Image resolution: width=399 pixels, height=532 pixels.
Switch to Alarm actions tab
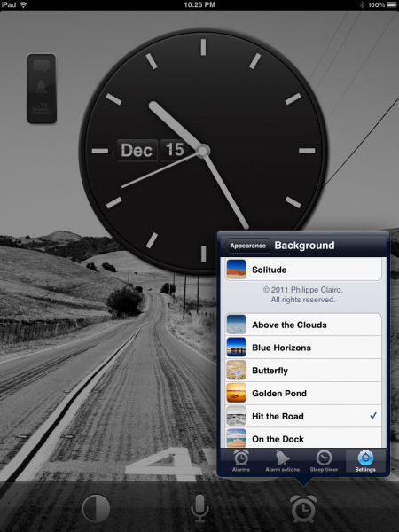click(282, 461)
